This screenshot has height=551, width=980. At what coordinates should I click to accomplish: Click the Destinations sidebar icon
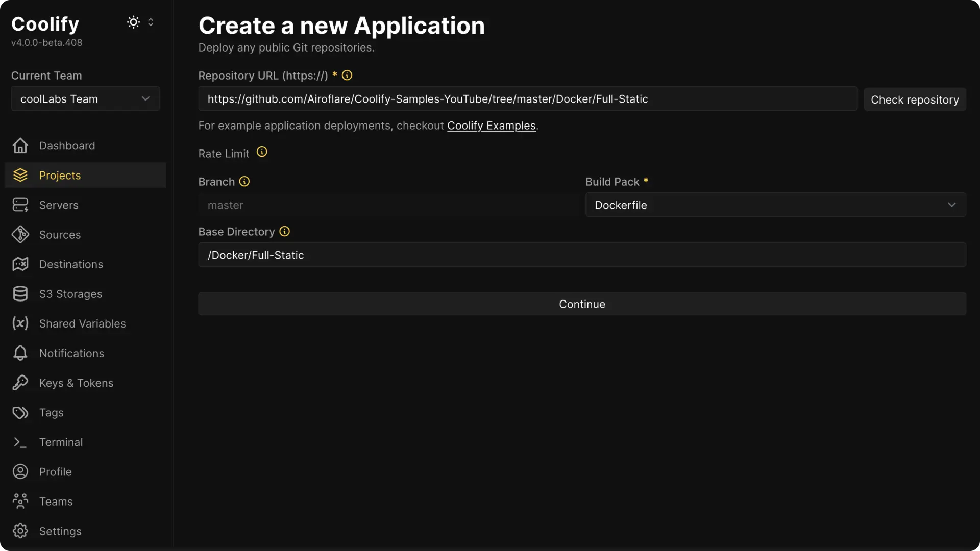tap(20, 264)
